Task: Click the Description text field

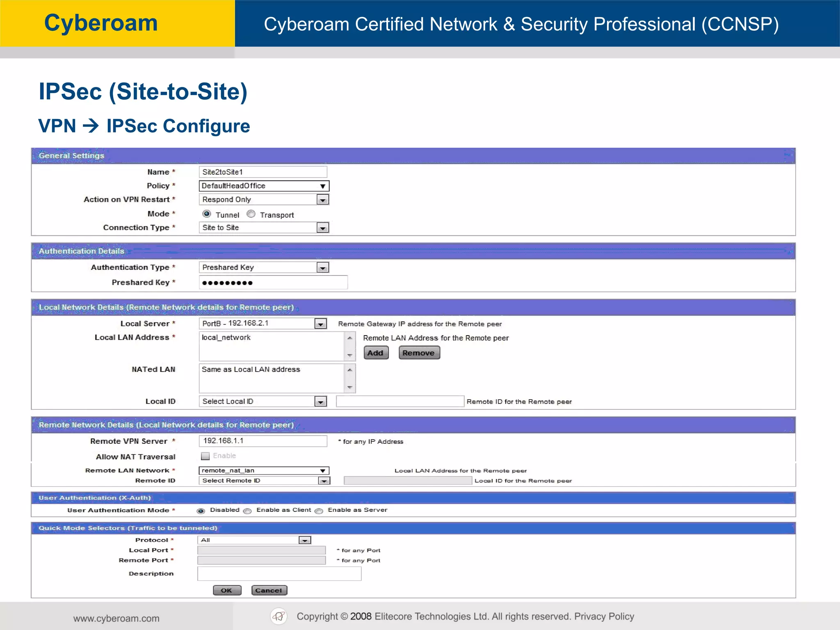Action: point(279,573)
